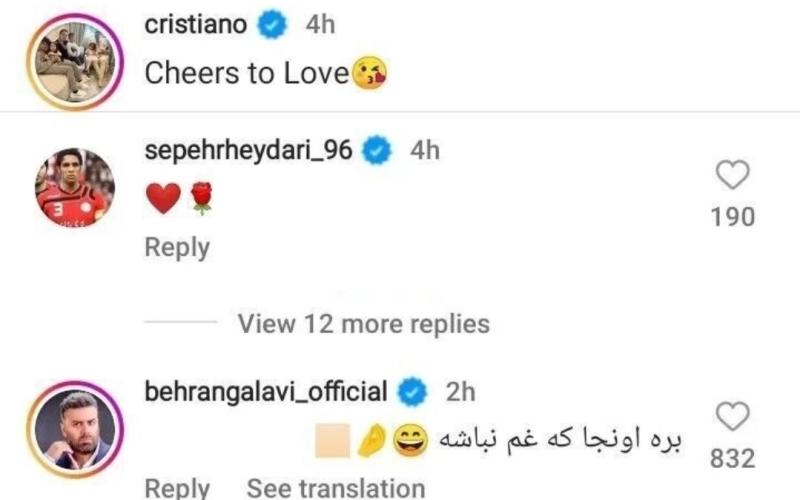View the 832 likes count
800x500 pixels.
[x=734, y=457]
